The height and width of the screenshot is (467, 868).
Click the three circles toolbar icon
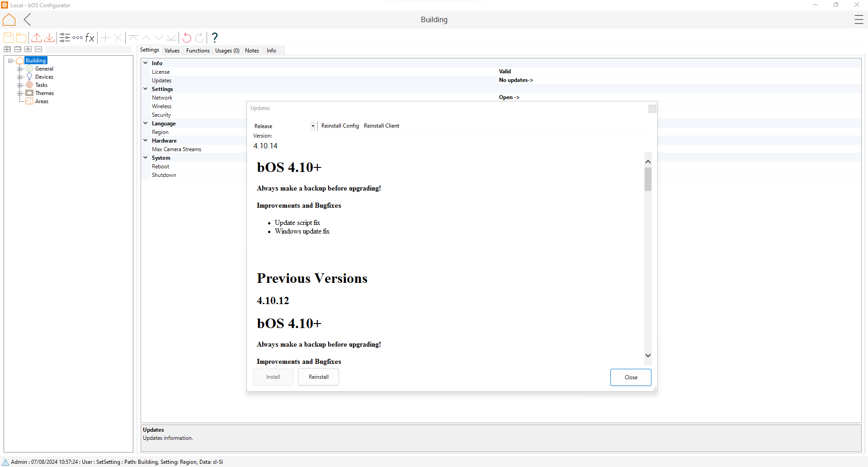point(77,38)
